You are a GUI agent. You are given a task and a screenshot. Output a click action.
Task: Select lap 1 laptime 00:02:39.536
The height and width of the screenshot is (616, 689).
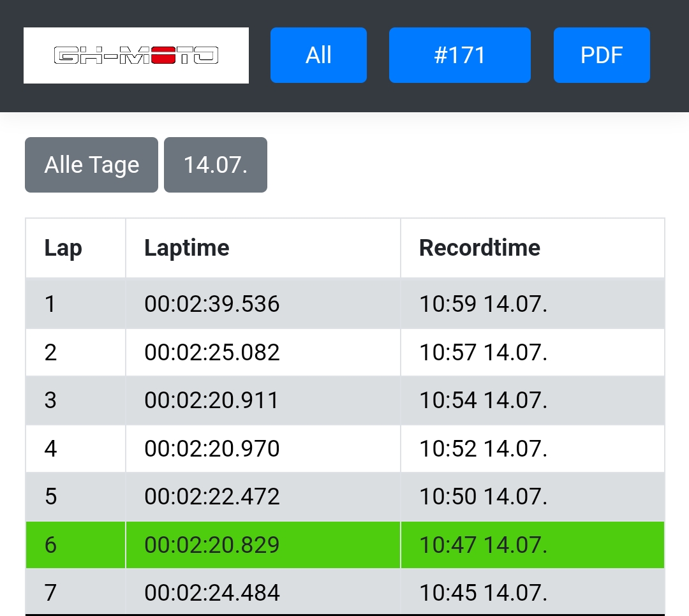coord(212,304)
